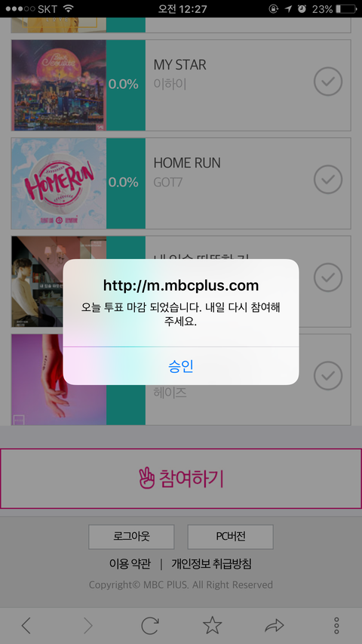Toggle the vote checkmark beside 헤이즈 song
This screenshot has width=362, height=644.
tap(328, 375)
